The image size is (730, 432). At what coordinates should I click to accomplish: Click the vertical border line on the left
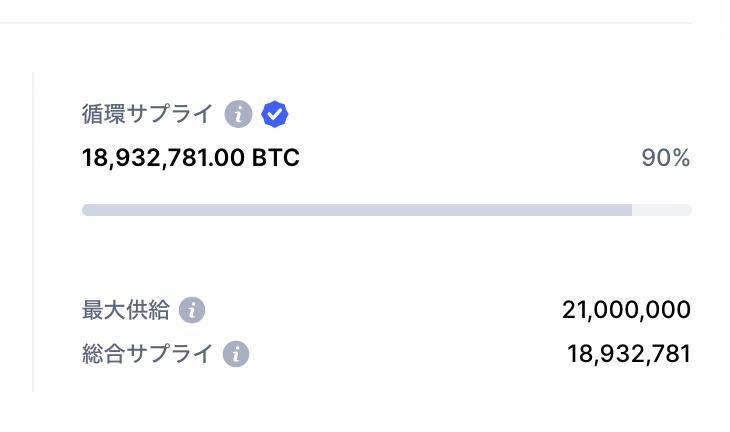coord(33,232)
